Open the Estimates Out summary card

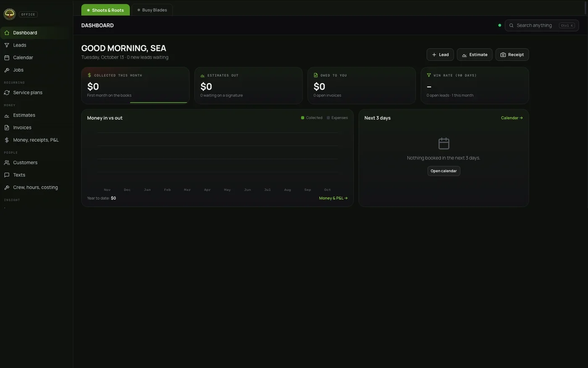249,85
